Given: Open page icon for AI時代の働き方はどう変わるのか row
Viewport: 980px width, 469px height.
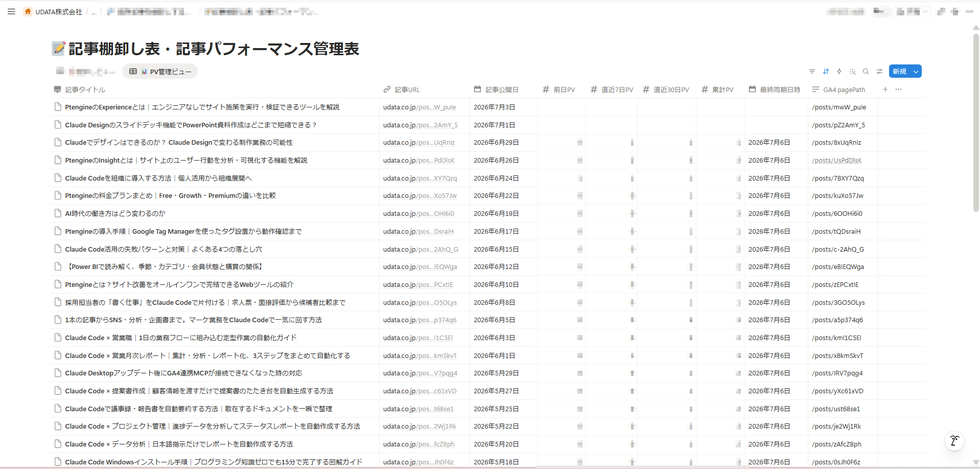Looking at the screenshot, I should coord(58,213).
